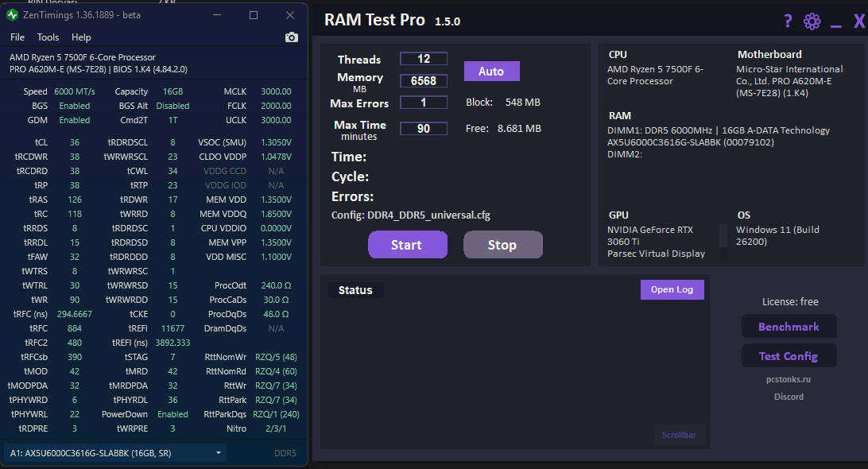Open the test log
This screenshot has height=469, width=868.
click(x=672, y=289)
